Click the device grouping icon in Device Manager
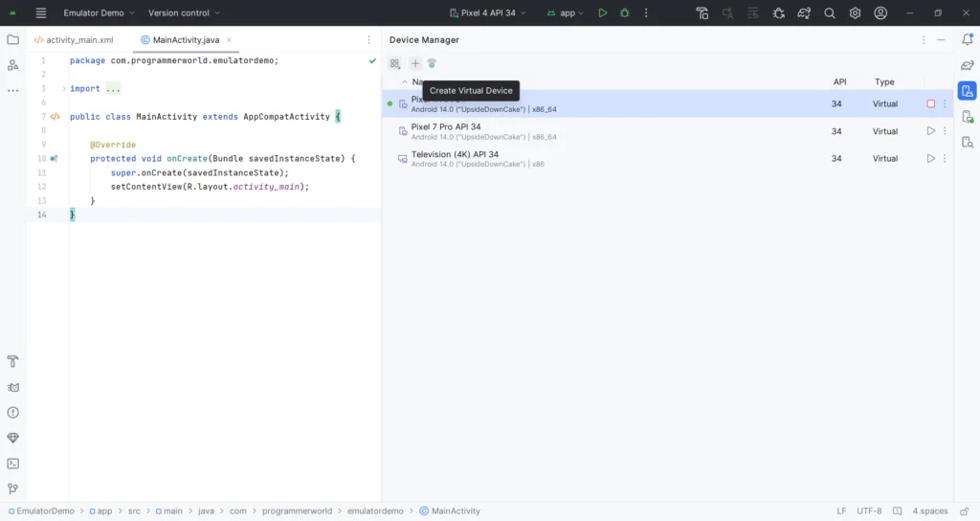The height and width of the screenshot is (521, 980). pos(395,64)
